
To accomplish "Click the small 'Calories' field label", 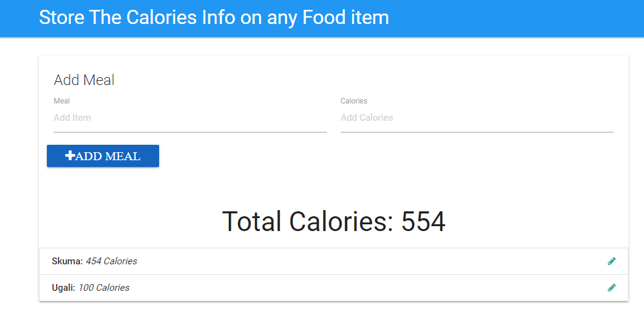I will tap(353, 101).
